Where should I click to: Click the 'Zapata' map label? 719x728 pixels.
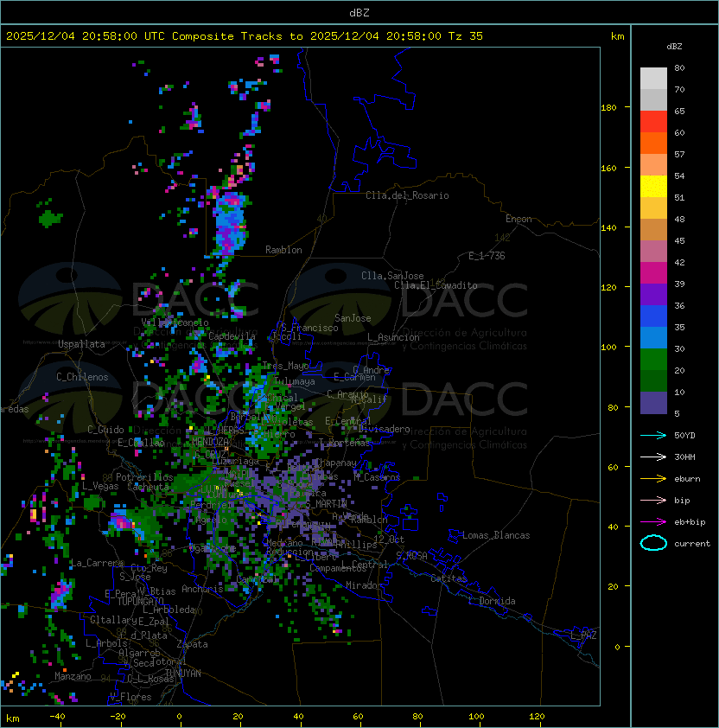point(192,644)
